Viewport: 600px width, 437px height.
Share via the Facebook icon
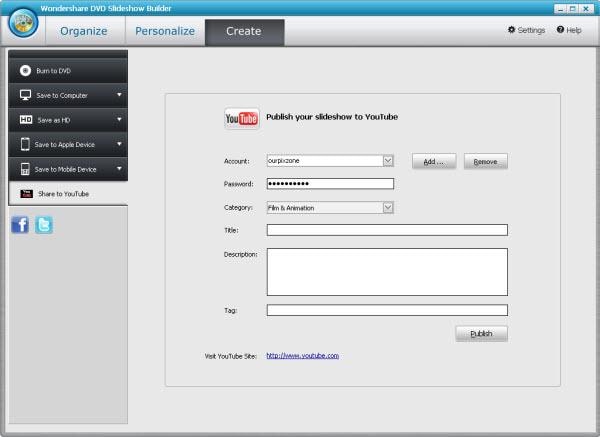(20, 225)
